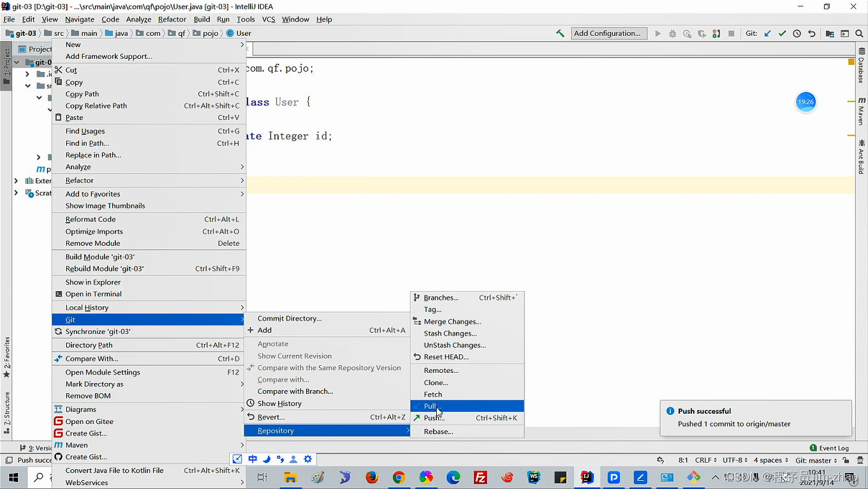Expand the Refactor submenu
The image size is (868, 489).
click(x=149, y=180)
